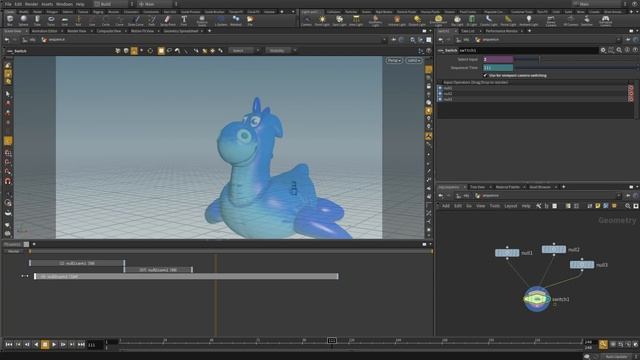This screenshot has width=640, height=360.
Task: Click the Sky Light shelf tool
Action: pos(457,20)
